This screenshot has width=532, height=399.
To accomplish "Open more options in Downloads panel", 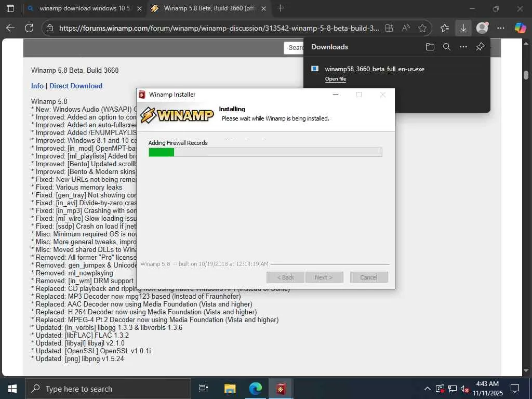I will click(x=463, y=47).
